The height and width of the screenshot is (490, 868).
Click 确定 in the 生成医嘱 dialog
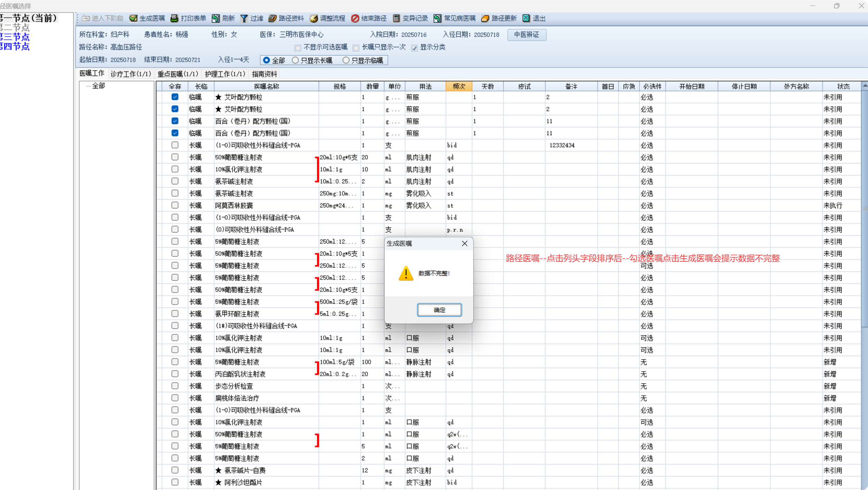(439, 310)
